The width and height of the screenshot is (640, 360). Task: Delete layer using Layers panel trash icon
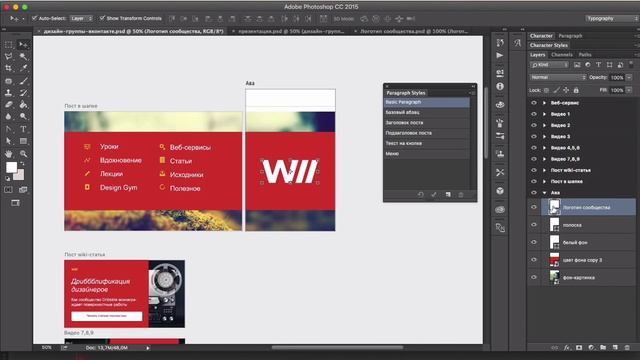tap(627, 348)
